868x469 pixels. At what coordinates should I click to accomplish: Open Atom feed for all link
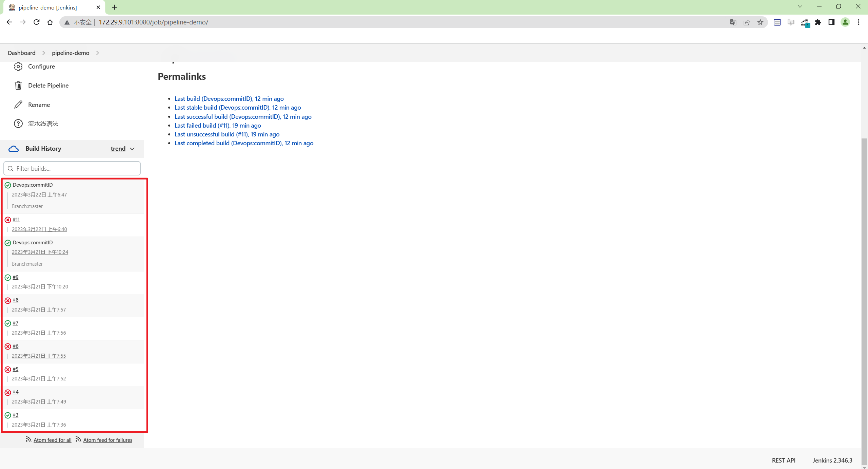52,440
